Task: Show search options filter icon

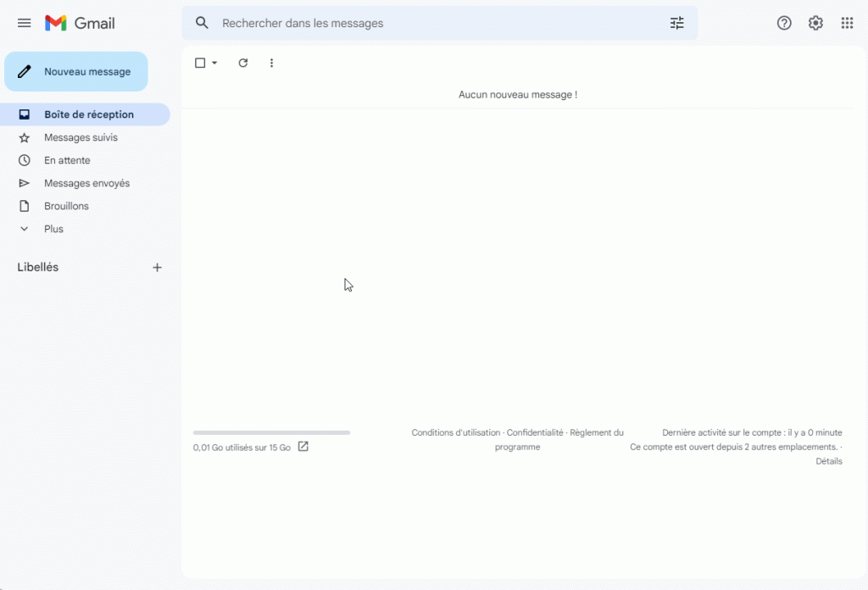Action: 676,23
